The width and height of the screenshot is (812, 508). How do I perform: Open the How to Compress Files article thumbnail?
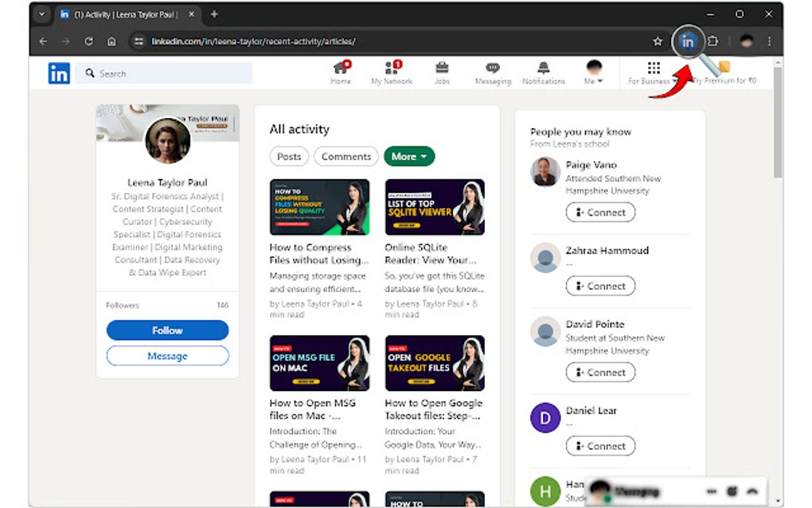[320, 207]
